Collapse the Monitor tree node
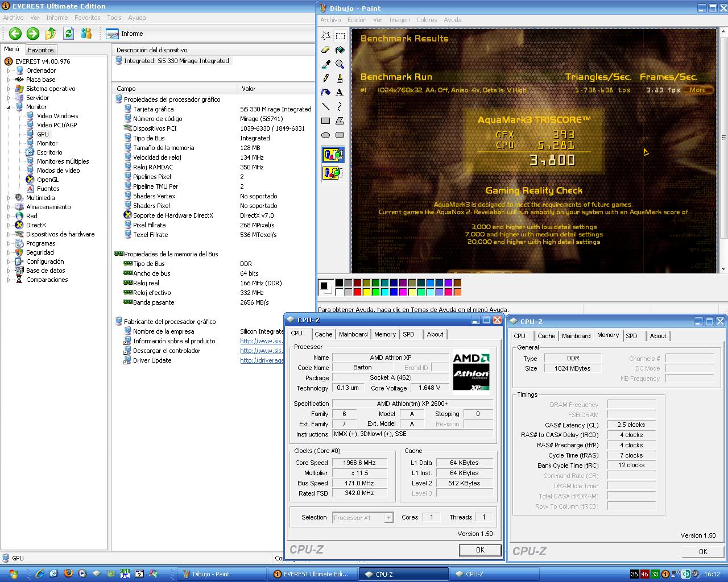The width and height of the screenshot is (728, 582). point(9,107)
